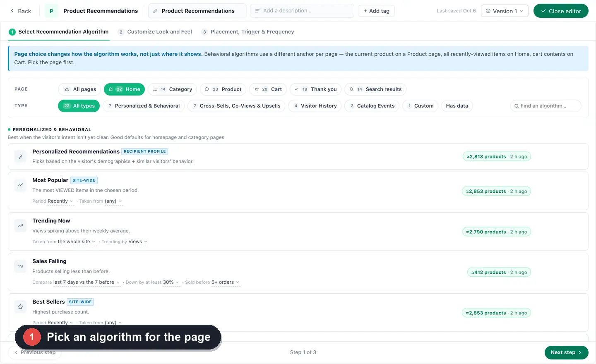The image size is (596, 364).
Task: Click the cart icon in the Cart chip
Action: coord(257,89)
